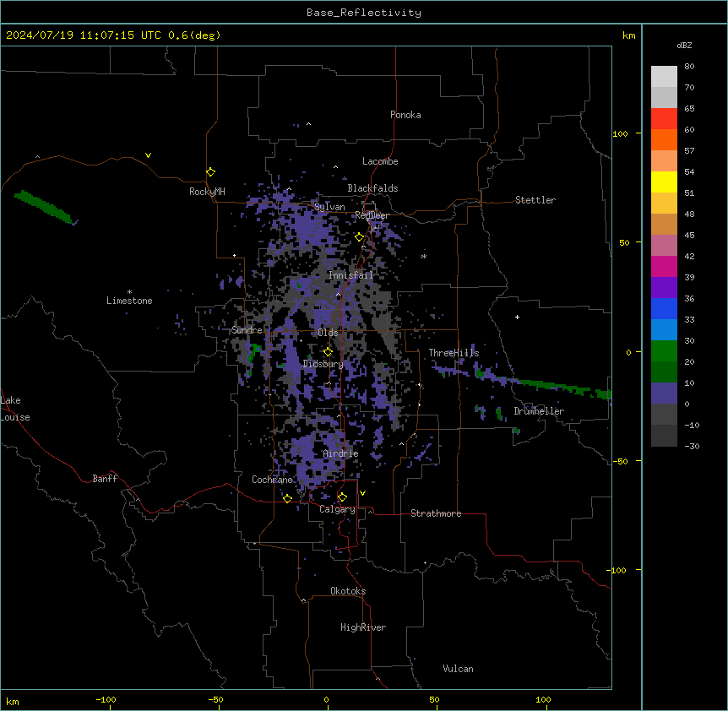Screen dimensions: 728x711
Task: Click the HighRiver label
Action: [363, 627]
